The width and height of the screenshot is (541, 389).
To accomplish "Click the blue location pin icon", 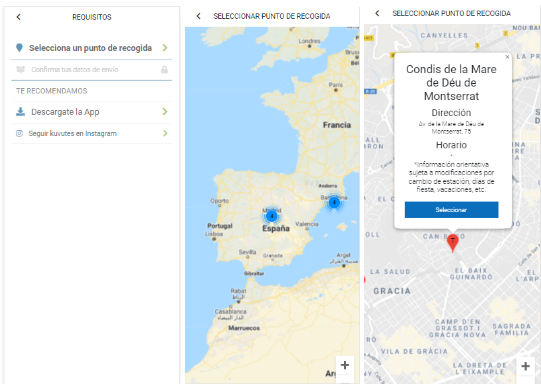I will [19, 48].
